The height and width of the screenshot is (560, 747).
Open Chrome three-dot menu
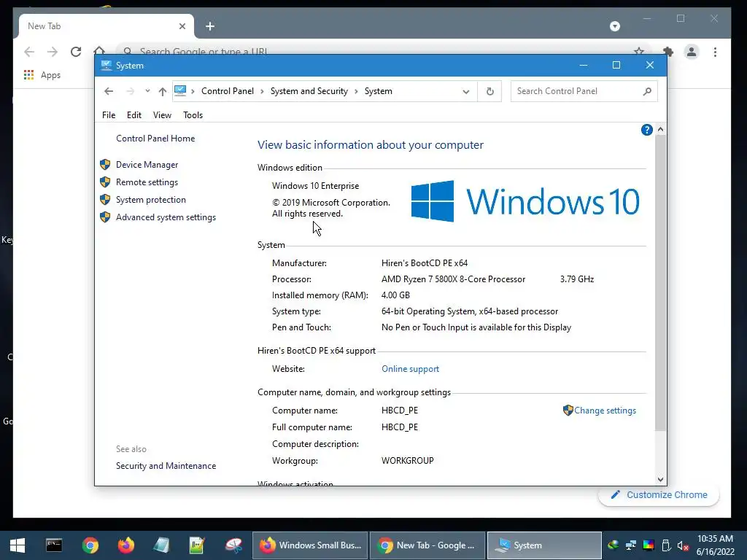[715, 52]
